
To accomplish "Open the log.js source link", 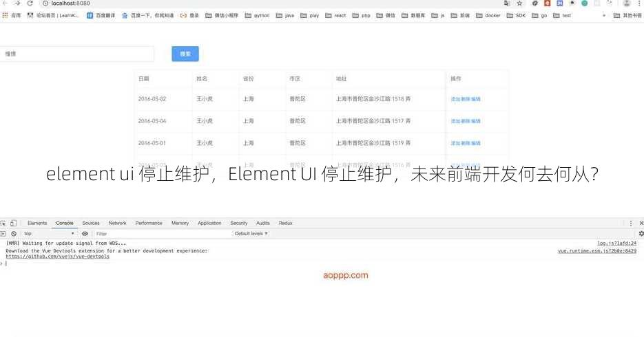I will tap(617, 243).
